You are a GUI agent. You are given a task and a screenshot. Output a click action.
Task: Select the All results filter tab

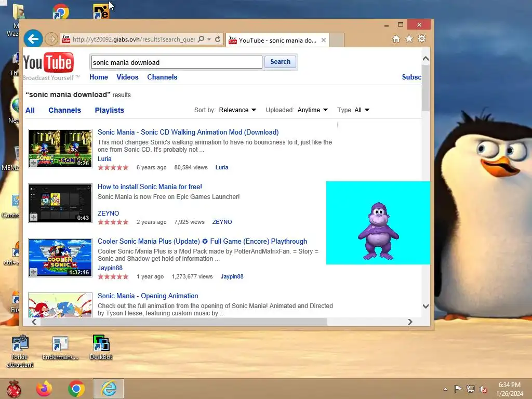(30, 110)
